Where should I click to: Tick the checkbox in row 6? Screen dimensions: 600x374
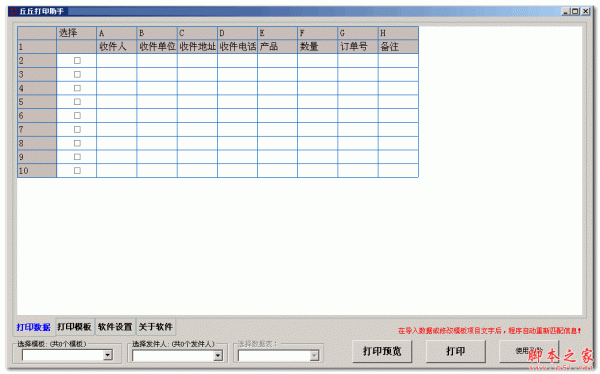pos(77,115)
